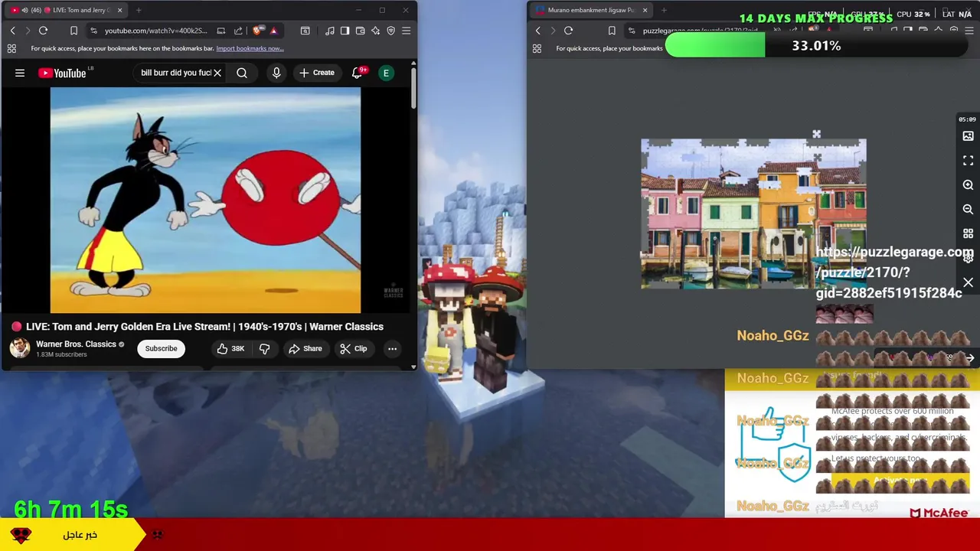Open Brave Rewards triangle icon
The width and height of the screenshot is (980, 551).
point(273,31)
